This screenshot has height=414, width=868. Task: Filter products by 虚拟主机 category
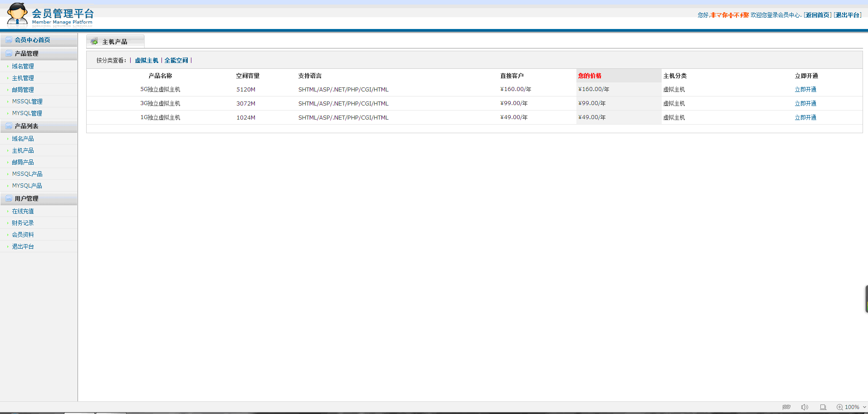coord(146,60)
